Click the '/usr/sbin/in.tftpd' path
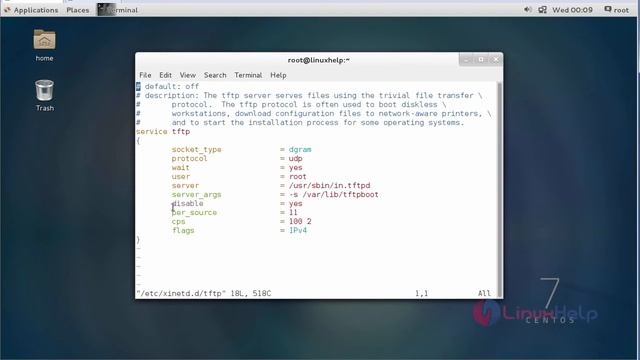The height and width of the screenshot is (360, 640). [329, 185]
